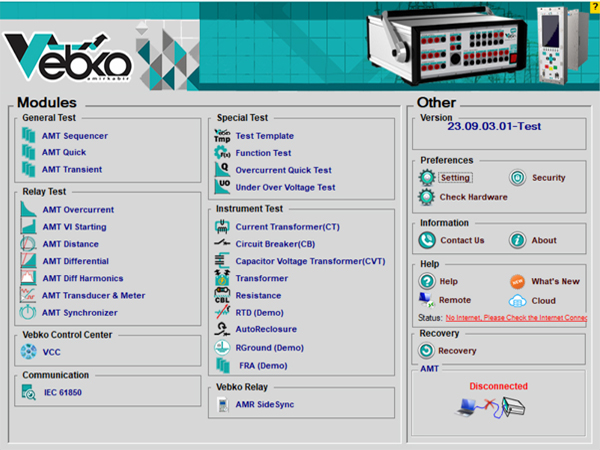Click the AMT Synchronizer power icon
This screenshot has width=600, height=450.
coord(28,312)
